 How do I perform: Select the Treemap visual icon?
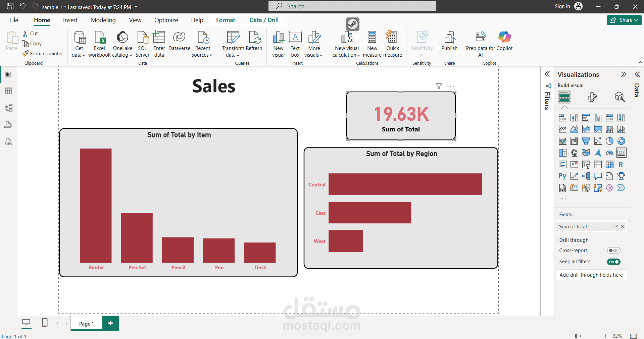(x=562, y=153)
